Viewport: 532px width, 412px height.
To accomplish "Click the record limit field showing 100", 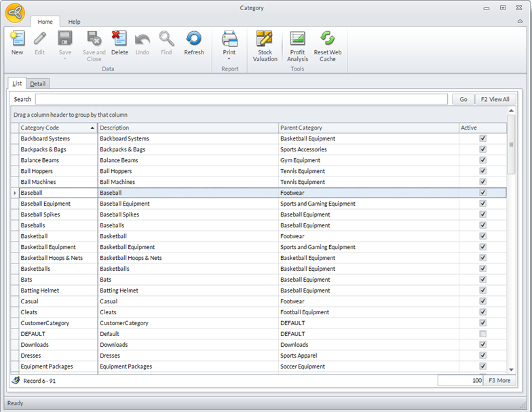I will tap(460, 380).
